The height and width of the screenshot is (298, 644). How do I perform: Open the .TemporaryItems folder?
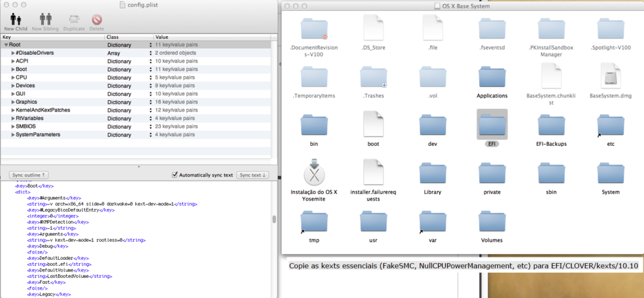(314, 77)
